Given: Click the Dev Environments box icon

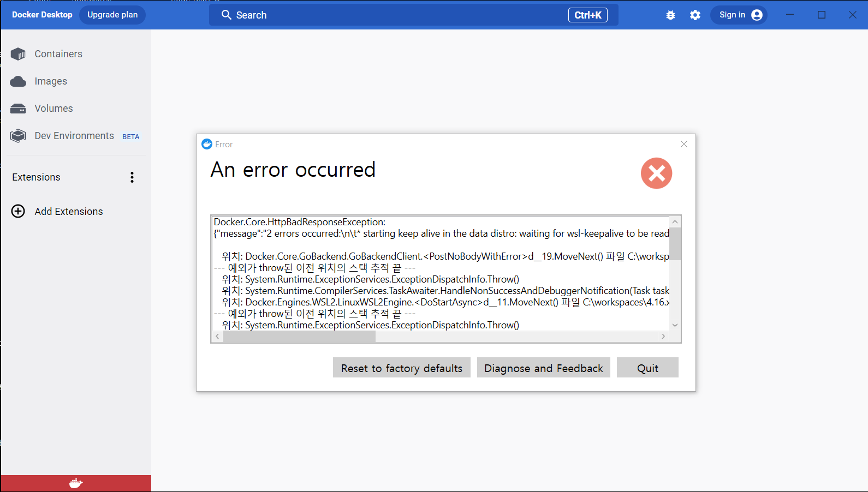Looking at the screenshot, I should [18, 136].
